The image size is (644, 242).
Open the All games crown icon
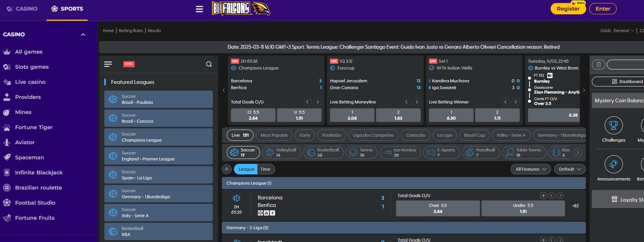tap(7, 52)
